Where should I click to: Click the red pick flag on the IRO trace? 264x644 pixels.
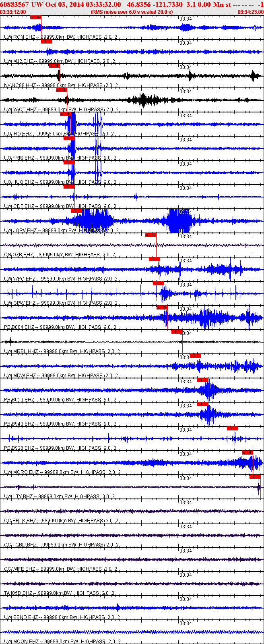click(x=65, y=114)
